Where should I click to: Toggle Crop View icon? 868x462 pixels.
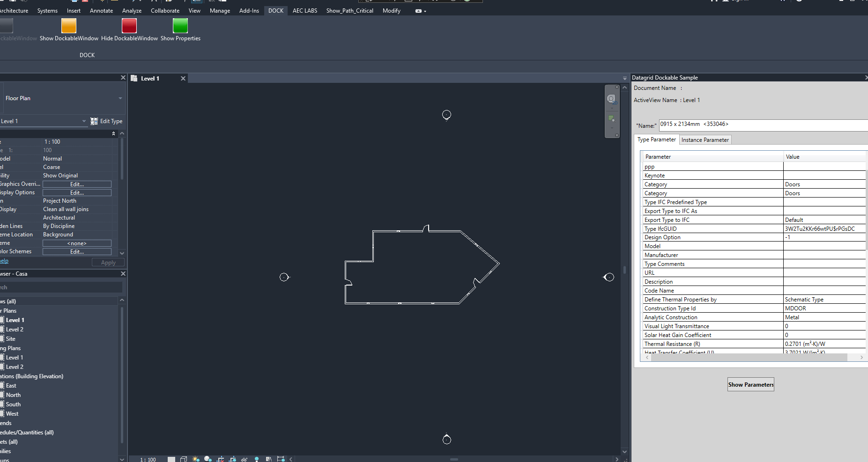(221, 459)
